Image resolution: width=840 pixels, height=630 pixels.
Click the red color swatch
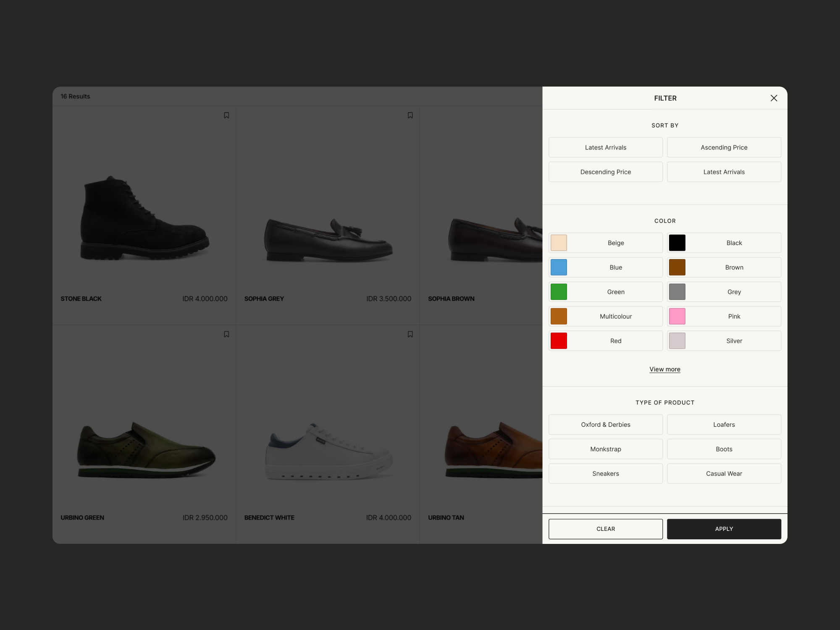point(559,341)
